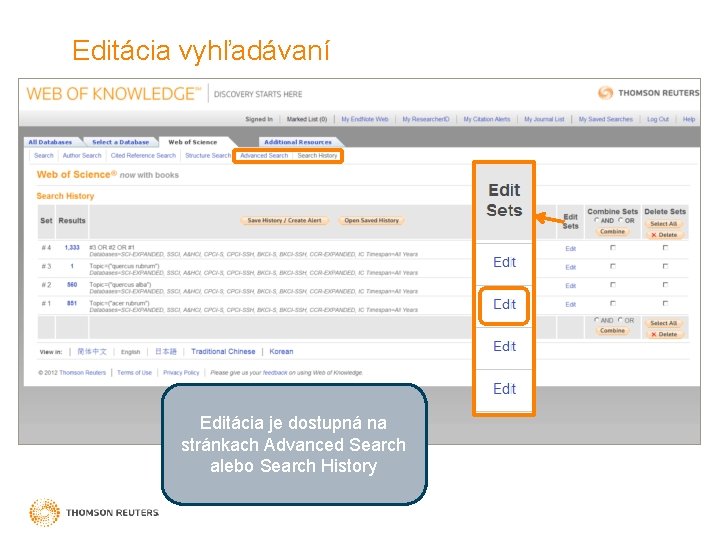The height and width of the screenshot is (540, 720).
Task: Go to the Search sub-page link
Action: coord(44,156)
